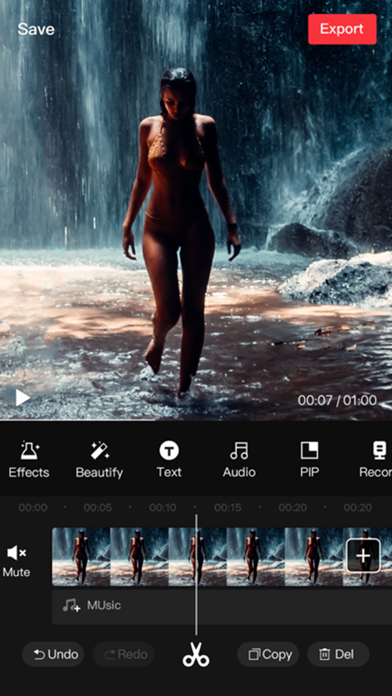
Task: Undo the last edit
Action: (x=53, y=654)
